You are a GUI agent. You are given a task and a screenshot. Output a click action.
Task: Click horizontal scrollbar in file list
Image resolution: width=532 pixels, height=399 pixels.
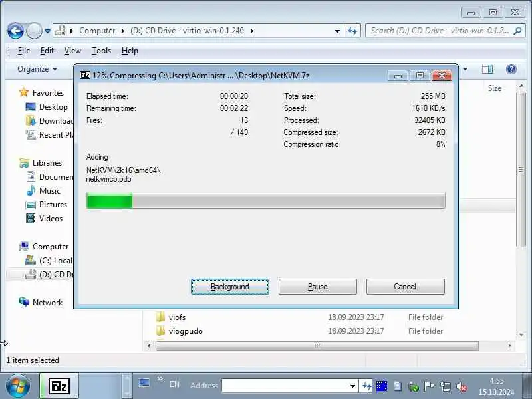317,346
